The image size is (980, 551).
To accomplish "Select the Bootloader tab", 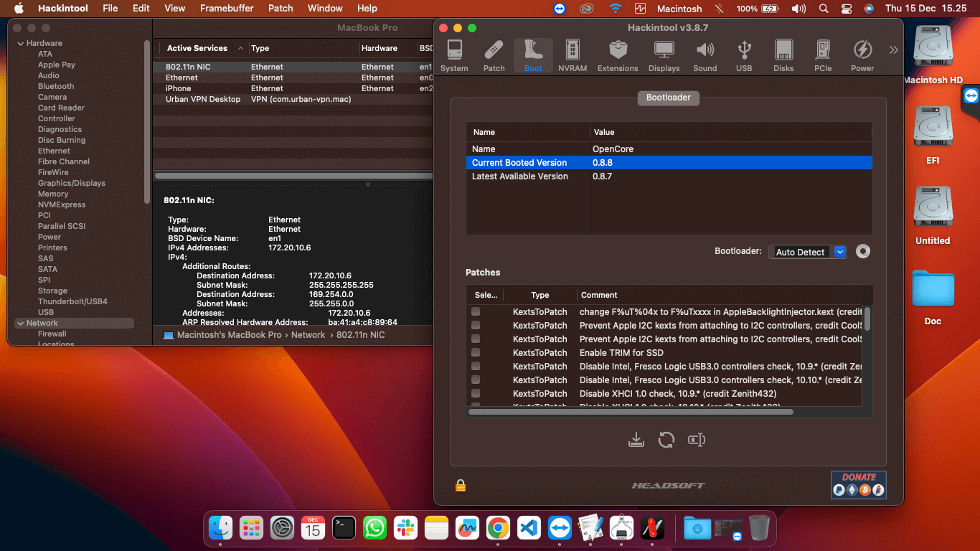I will click(668, 97).
